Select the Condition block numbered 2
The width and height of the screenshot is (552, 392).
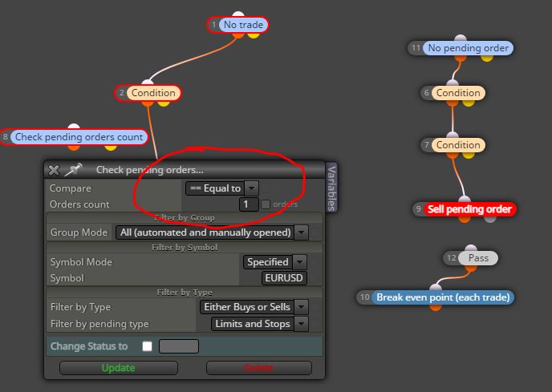pyautogui.click(x=153, y=93)
